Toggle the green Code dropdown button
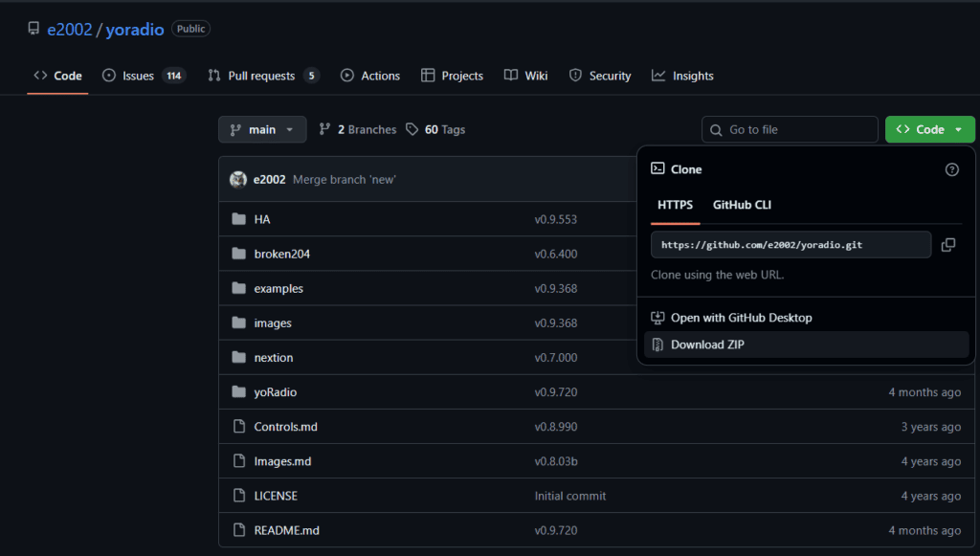980x556 pixels. tap(929, 129)
